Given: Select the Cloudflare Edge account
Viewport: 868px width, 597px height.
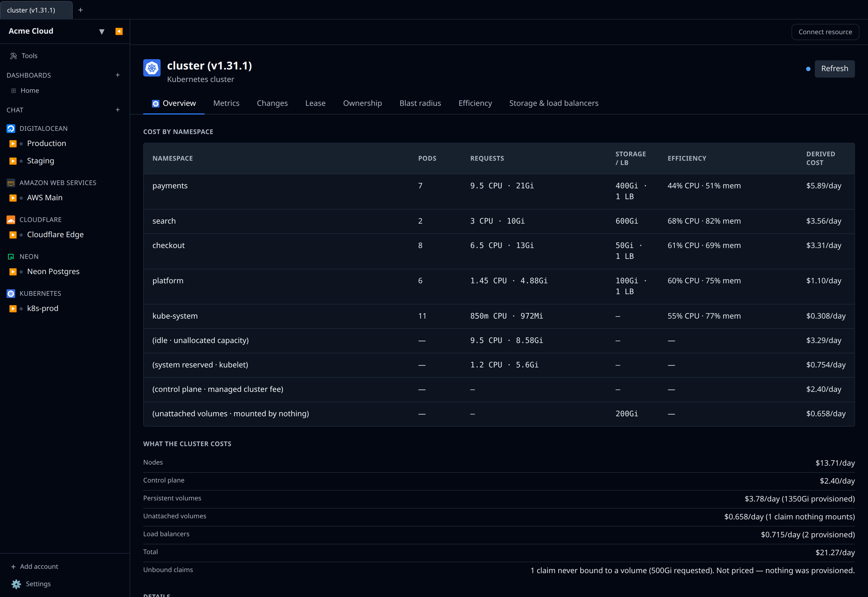Looking at the screenshot, I should click(x=55, y=235).
